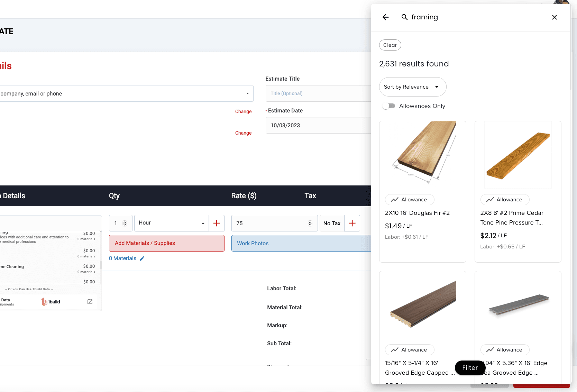Click the red plus beside No Tax
The height and width of the screenshot is (392, 577).
click(352, 223)
